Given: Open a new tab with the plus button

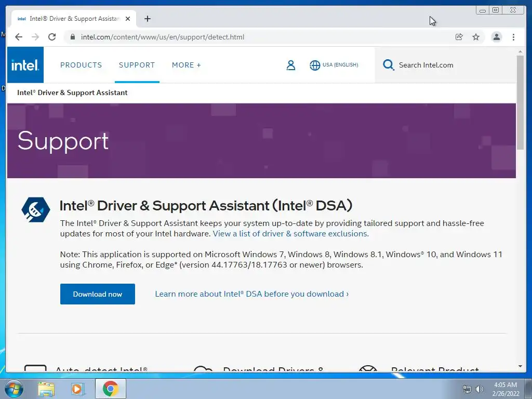Looking at the screenshot, I should (x=147, y=19).
